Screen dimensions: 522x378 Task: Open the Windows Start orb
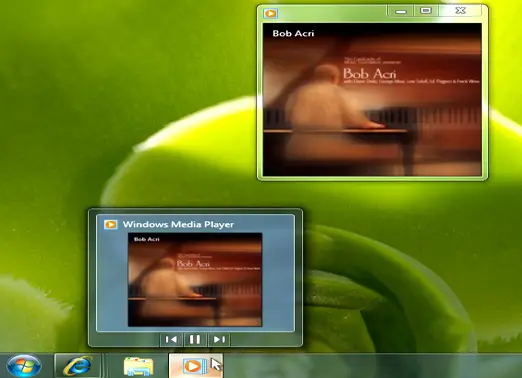tap(24, 366)
